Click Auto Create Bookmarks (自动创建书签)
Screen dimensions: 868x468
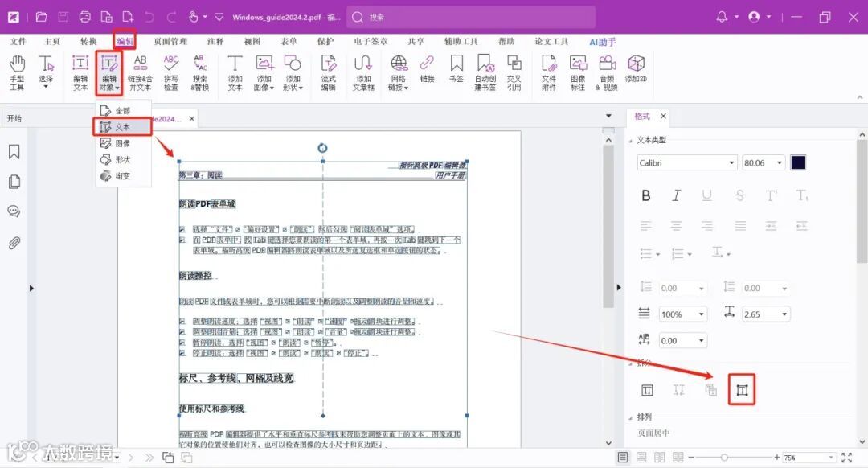pyautogui.click(x=485, y=72)
